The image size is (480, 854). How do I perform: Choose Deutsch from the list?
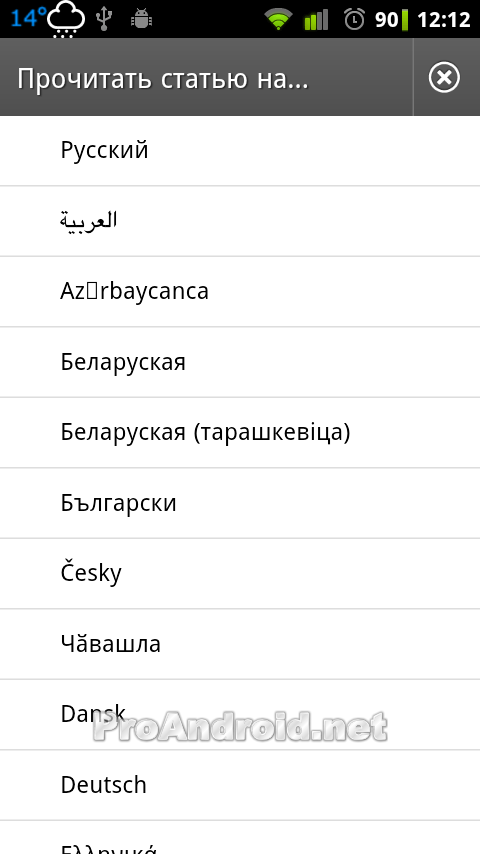240,785
